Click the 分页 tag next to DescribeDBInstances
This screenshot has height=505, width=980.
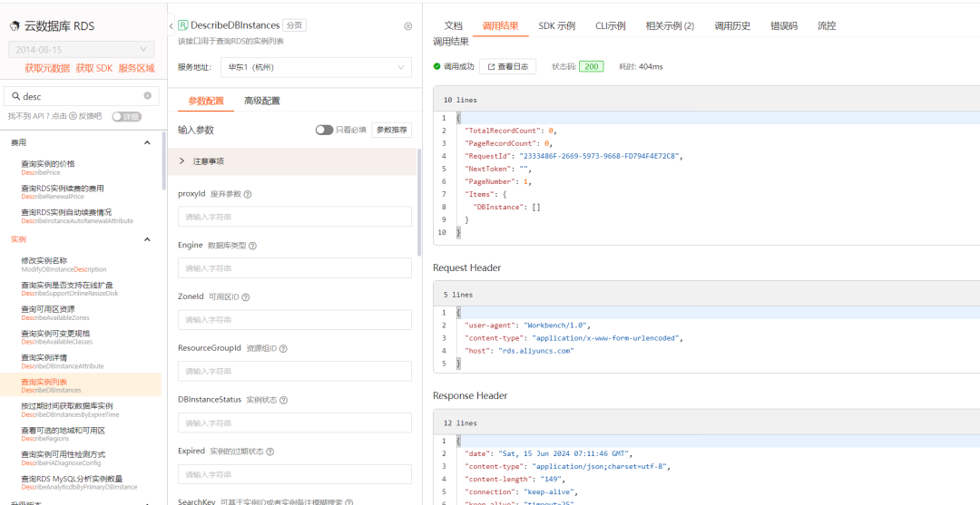[x=294, y=25]
